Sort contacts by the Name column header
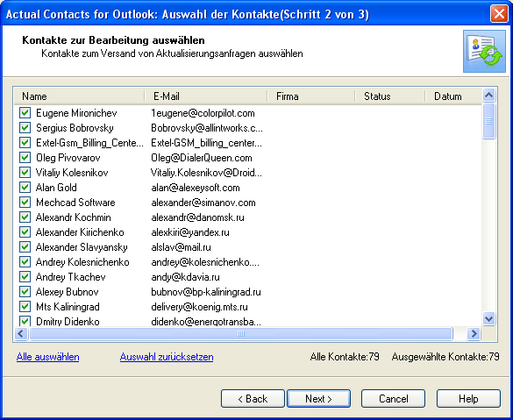The height and width of the screenshot is (420, 513). point(79,96)
